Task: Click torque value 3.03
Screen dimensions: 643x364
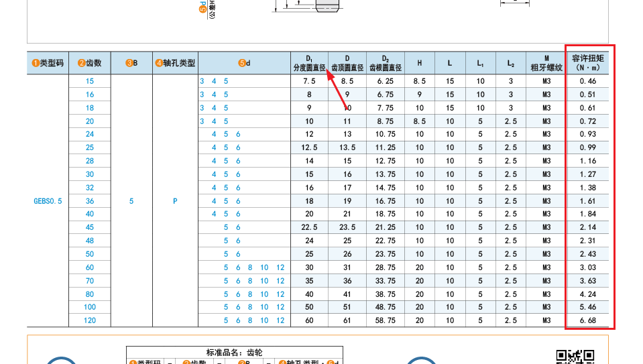Action: click(588, 267)
